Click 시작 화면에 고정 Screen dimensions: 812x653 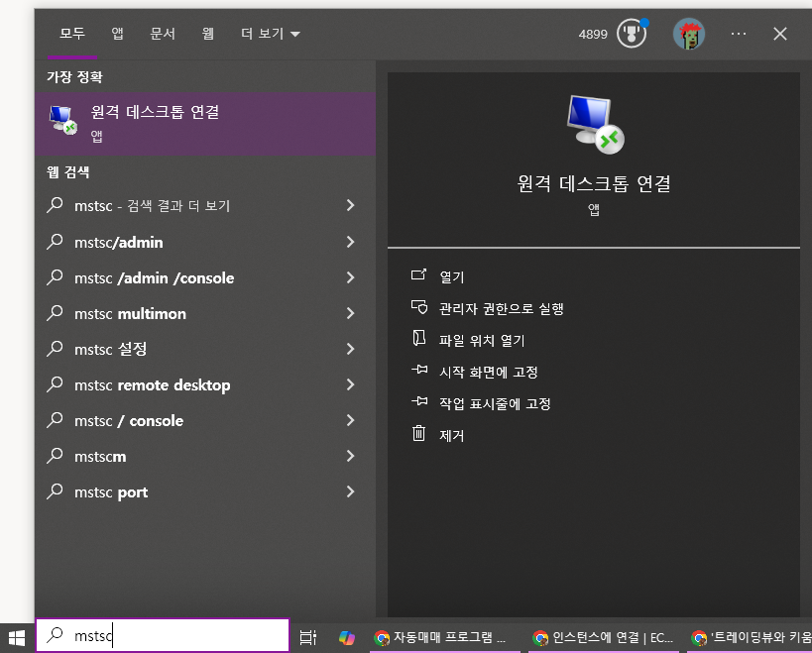pos(489,372)
